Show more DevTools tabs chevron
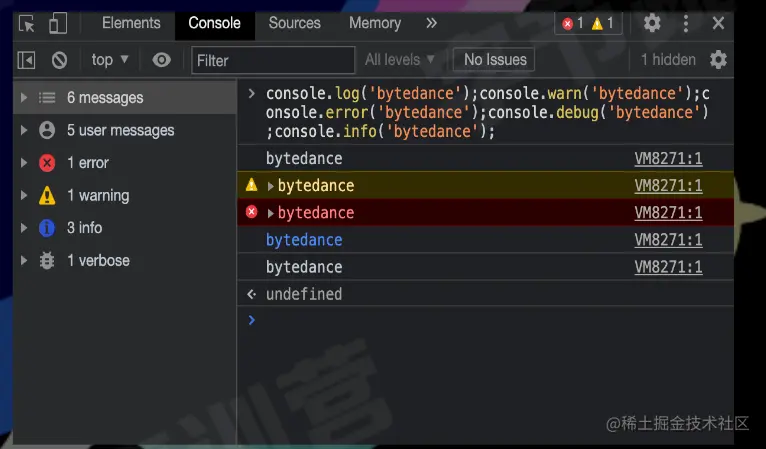 [431, 23]
